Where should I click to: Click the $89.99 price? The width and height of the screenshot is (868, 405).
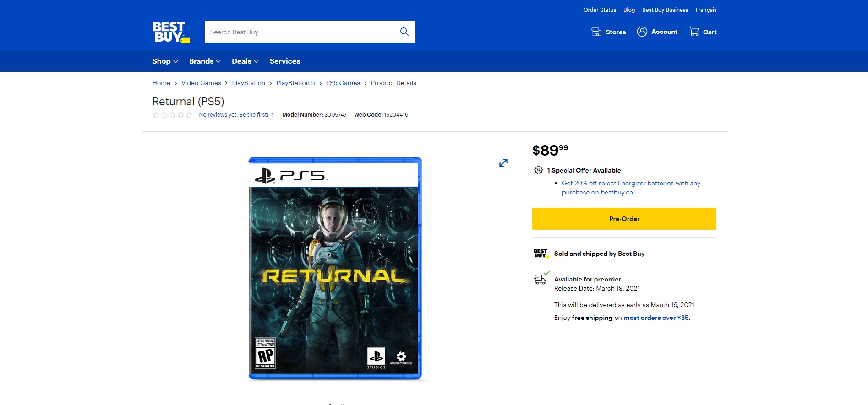(x=550, y=150)
